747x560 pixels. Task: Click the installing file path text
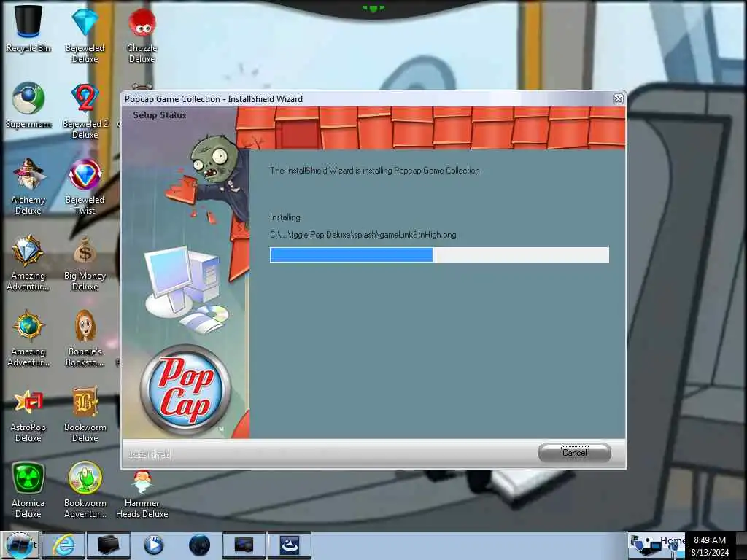pos(363,235)
